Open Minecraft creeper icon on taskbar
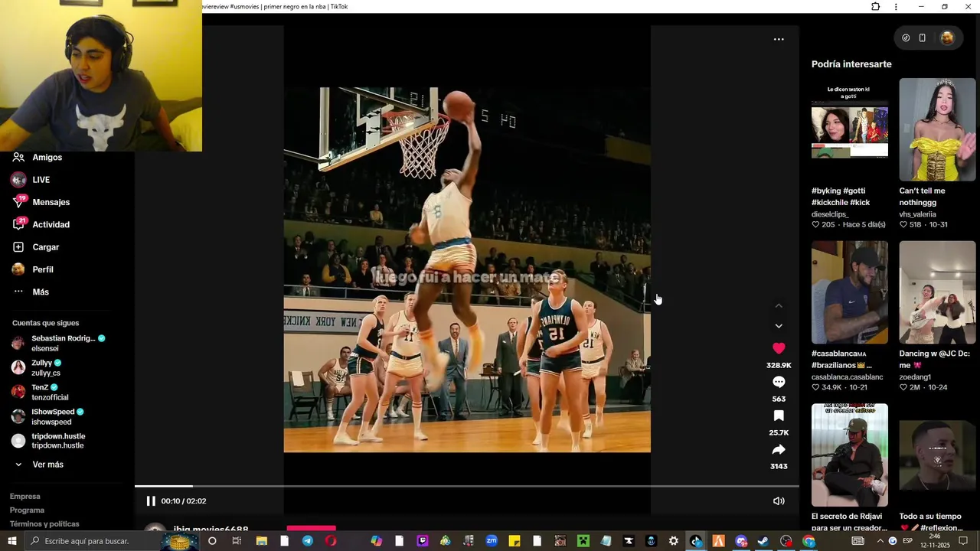Image resolution: width=980 pixels, height=551 pixels. [583, 541]
